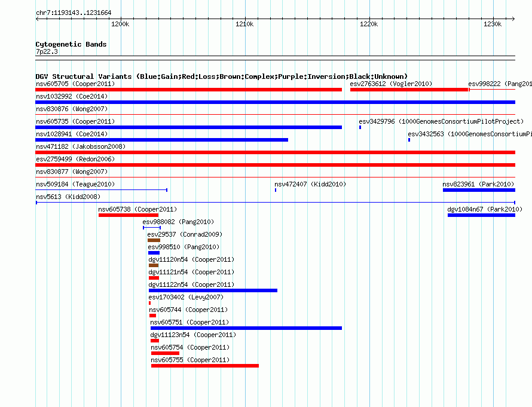
Task: Open nsv605755 (Cooper2011) label
Action: (190, 360)
